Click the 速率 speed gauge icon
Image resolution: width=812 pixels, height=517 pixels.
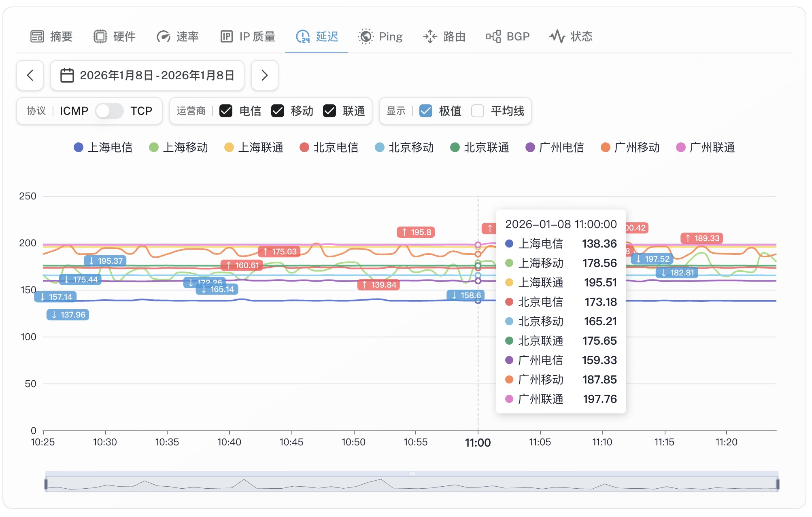point(163,36)
